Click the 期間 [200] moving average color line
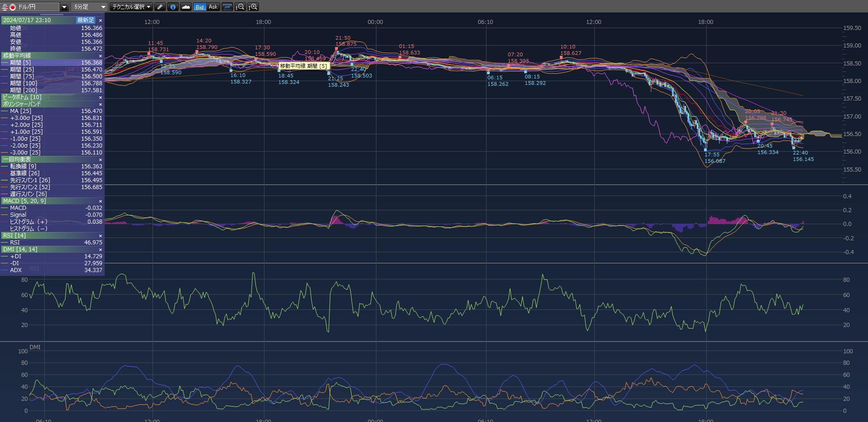 tap(5, 90)
